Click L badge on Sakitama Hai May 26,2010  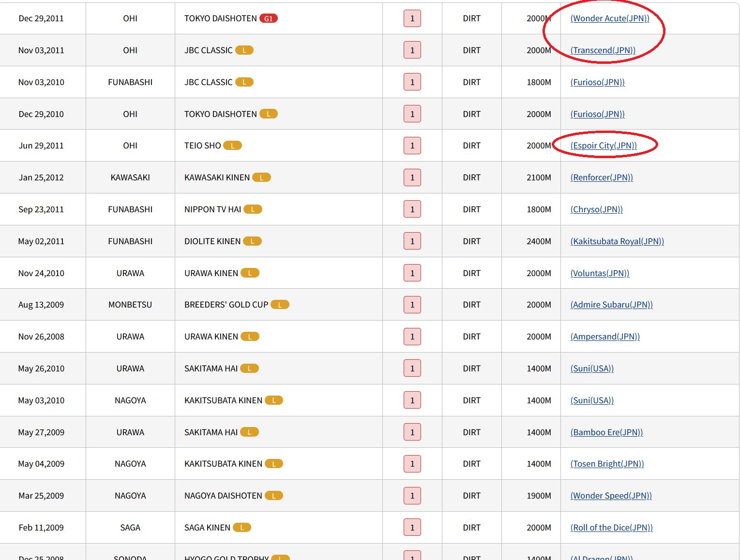click(x=250, y=368)
